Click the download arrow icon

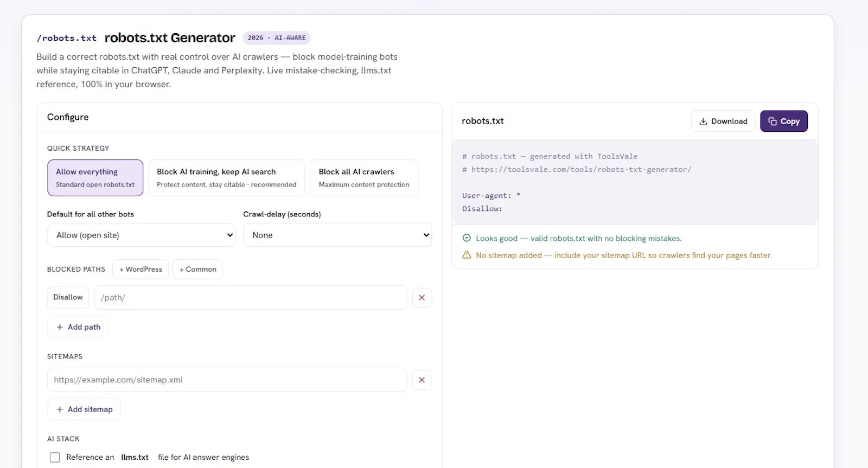[x=703, y=121]
